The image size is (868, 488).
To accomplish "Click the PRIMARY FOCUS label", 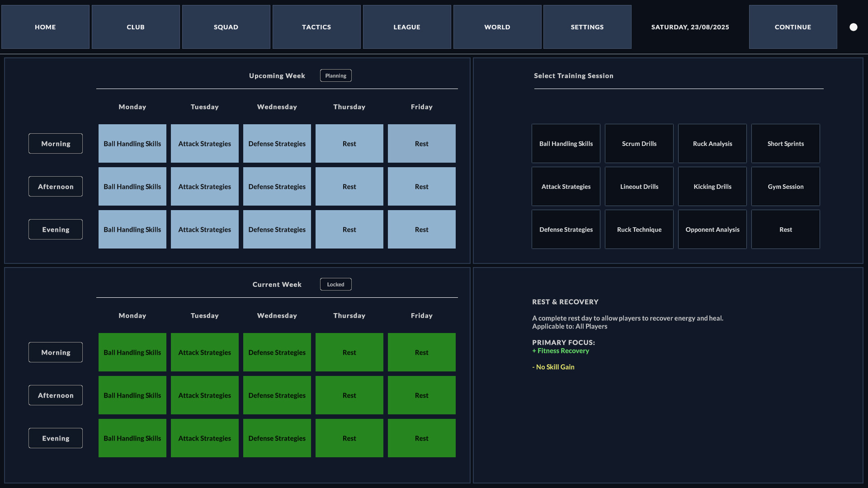I will pos(564,343).
